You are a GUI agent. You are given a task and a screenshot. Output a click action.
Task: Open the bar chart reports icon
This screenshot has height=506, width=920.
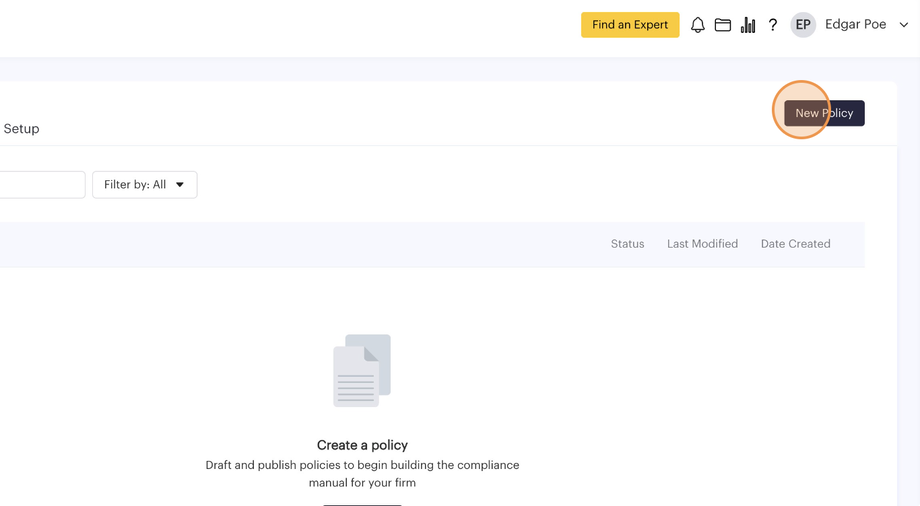coord(748,25)
